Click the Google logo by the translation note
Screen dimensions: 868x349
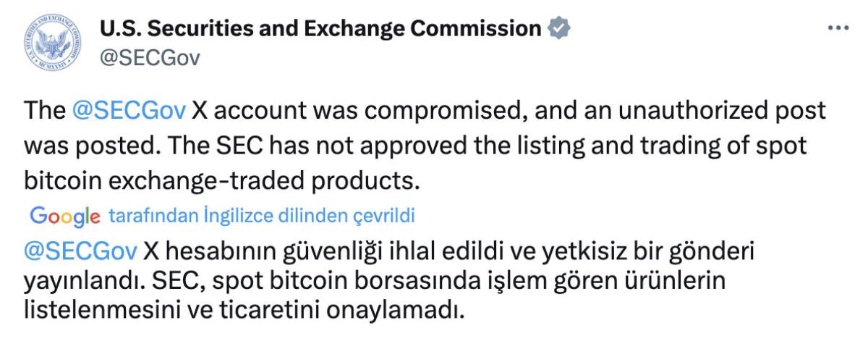[x=64, y=216]
